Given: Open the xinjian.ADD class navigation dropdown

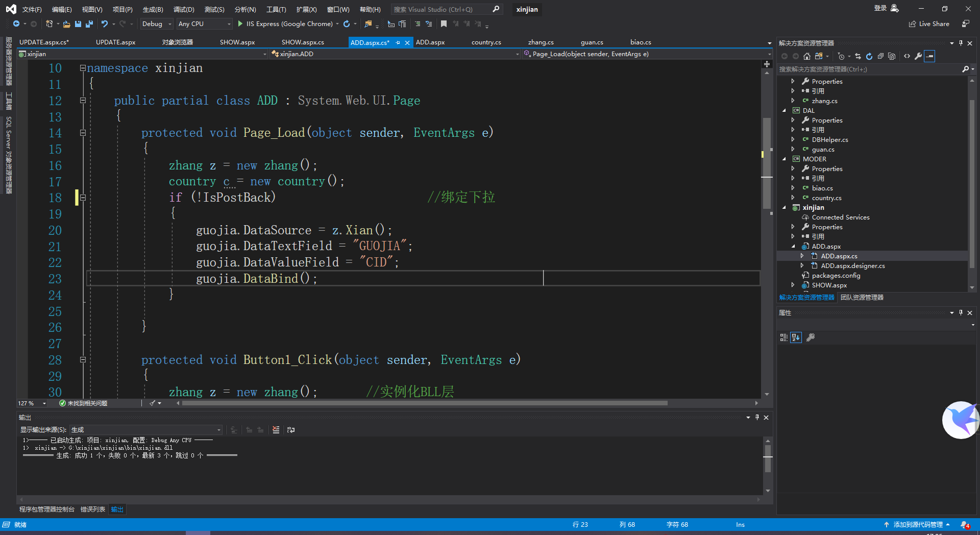Looking at the screenshot, I should (396, 54).
